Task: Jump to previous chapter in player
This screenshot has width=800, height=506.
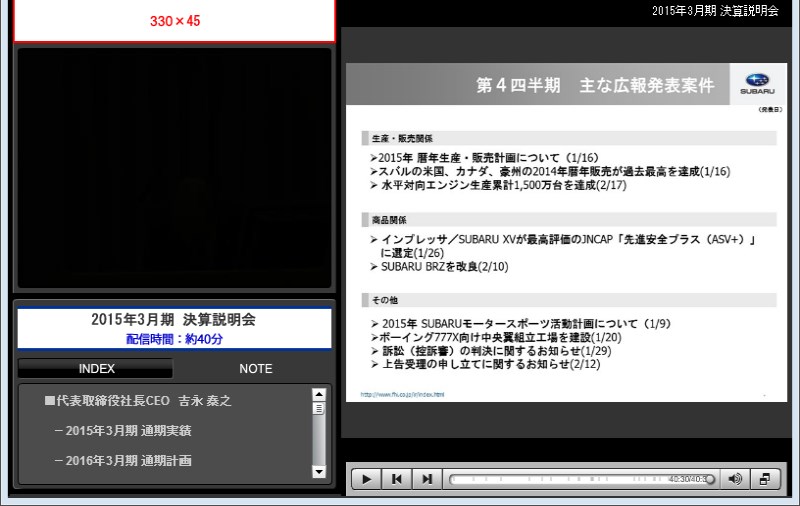Action: click(396, 479)
